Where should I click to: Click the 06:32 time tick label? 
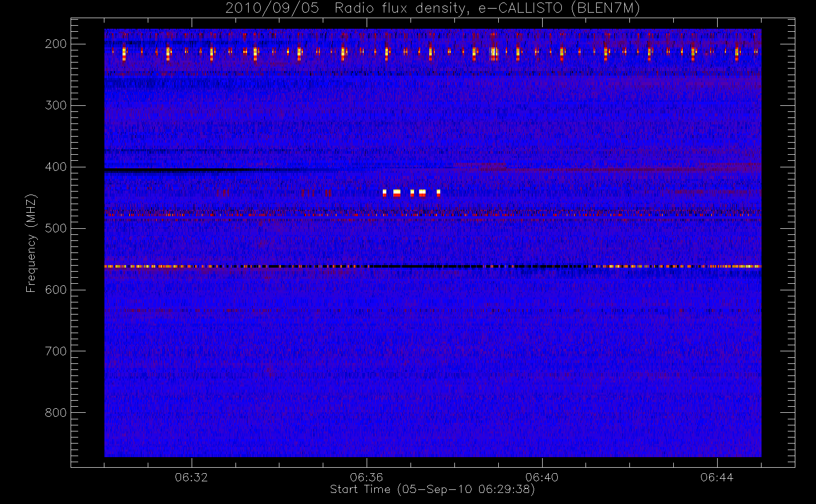(x=191, y=477)
